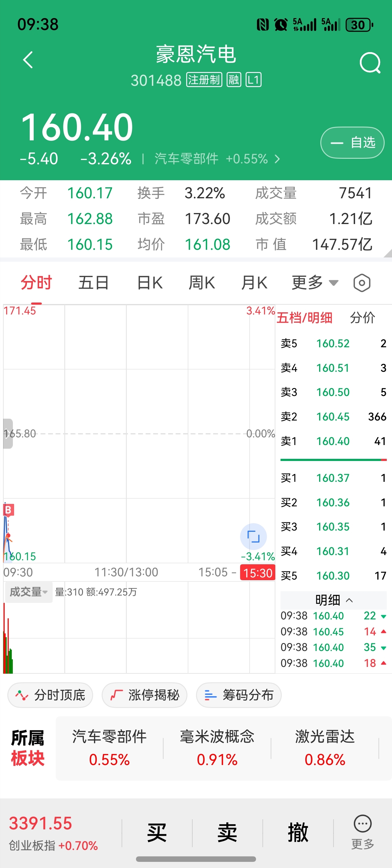Open 创业板指 3391.55 index
The image size is (392, 868).
(53, 833)
